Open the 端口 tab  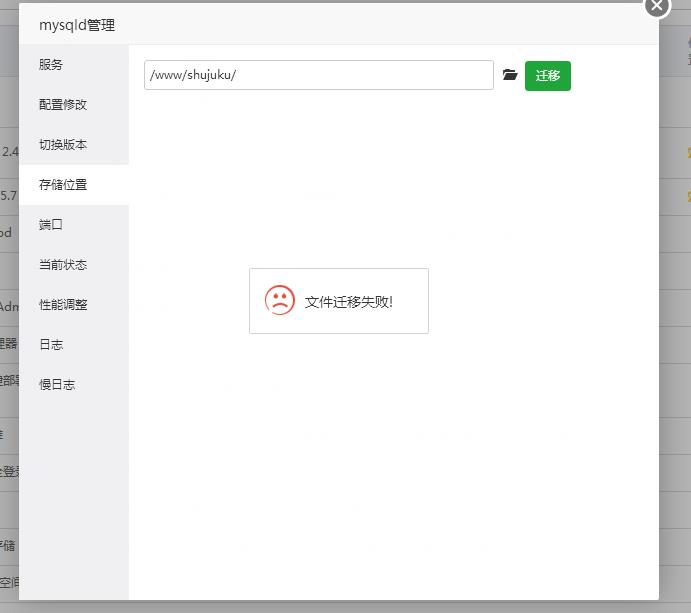click(x=74, y=225)
